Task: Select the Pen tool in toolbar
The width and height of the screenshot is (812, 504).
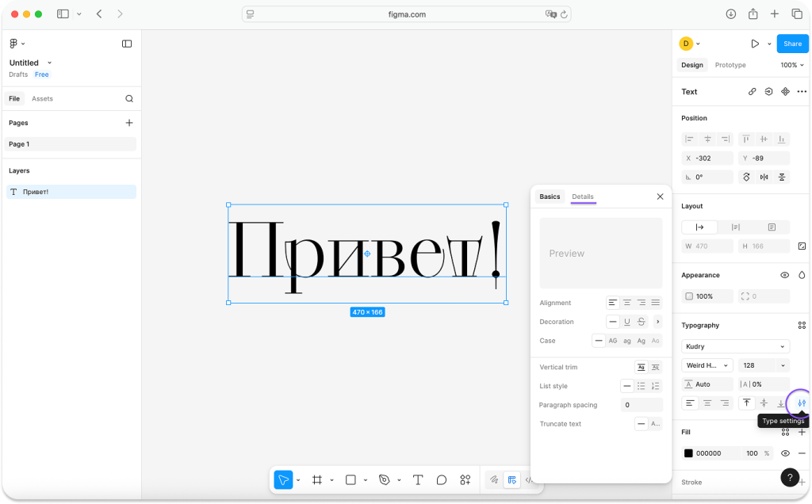Action: click(x=385, y=479)
